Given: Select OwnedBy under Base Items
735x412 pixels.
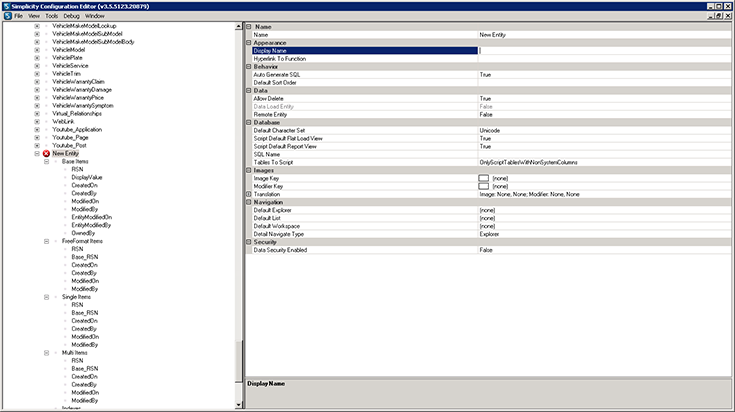Looking at the screenshot, I should (x=83, y=233).
